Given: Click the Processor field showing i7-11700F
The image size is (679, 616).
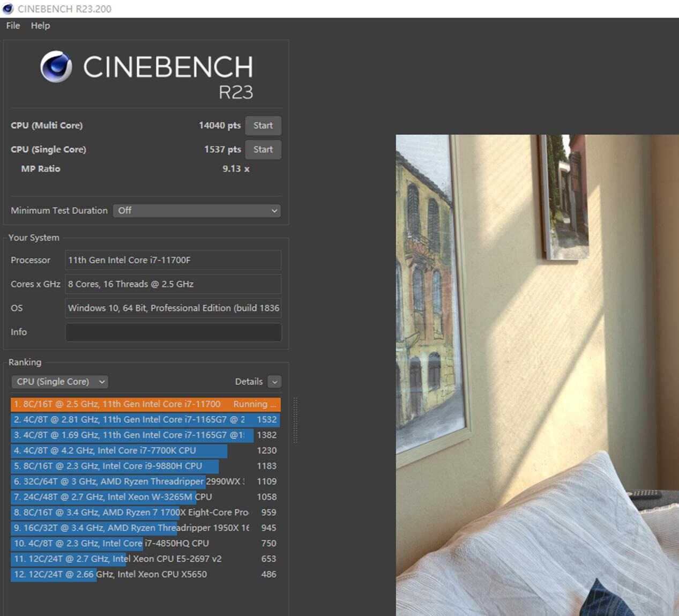Looking at the screenshot, I should pos(173,260).
